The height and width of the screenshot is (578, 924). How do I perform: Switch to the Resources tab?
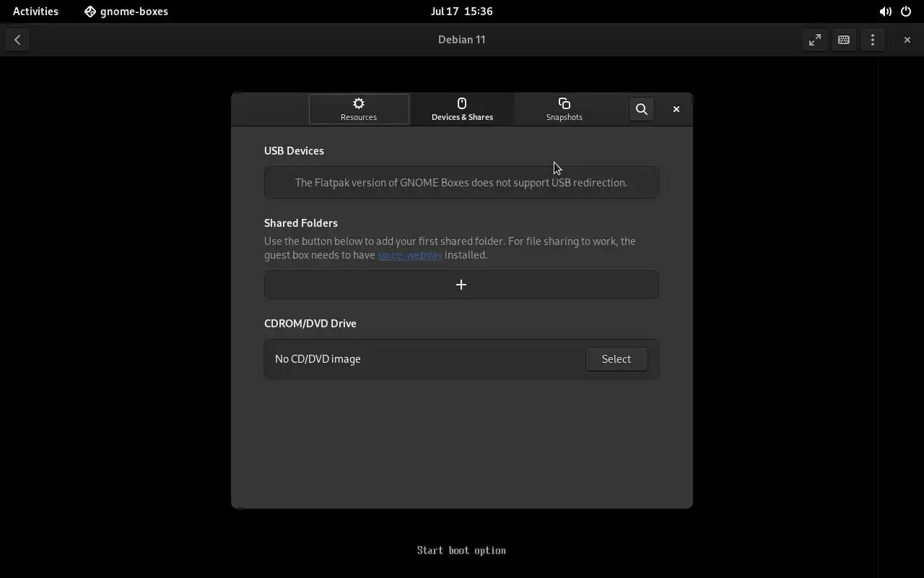[x=359, y=109]
